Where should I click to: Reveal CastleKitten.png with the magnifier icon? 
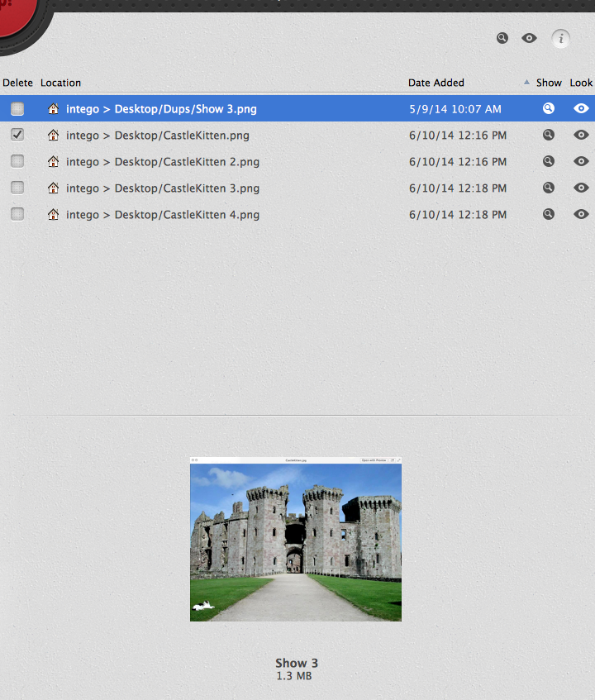click(x=549, y=135)
